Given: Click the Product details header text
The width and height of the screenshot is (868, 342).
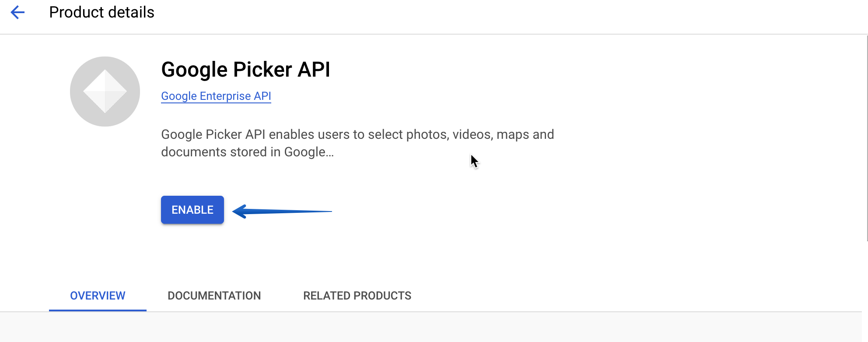Looking at the screenshot, I should pyautogui.click(x=102, y=12).
